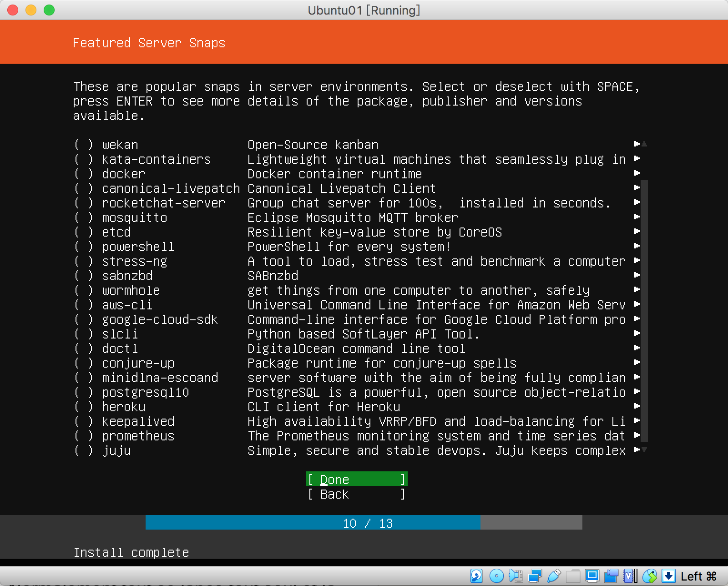
Task: Expand details arrow for kata-containers
Action: (637, 158)
